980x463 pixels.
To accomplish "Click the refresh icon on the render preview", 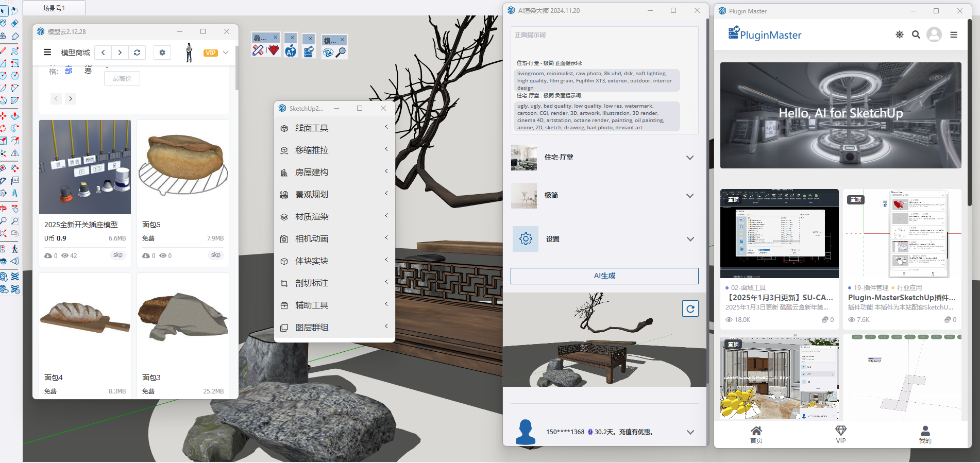I will point(690,308).
